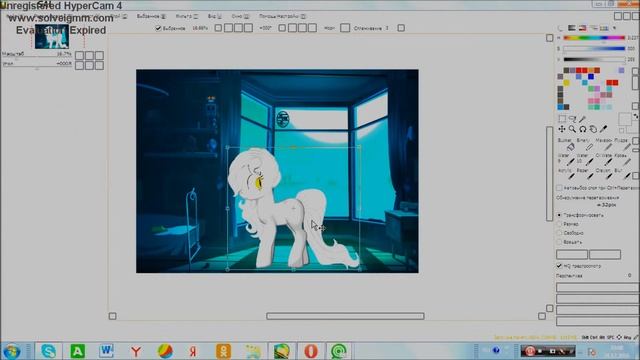Select the Magic Wand tool
Image resolution: width=640 pixels, height=360 pixels.
tap(582, 119)
